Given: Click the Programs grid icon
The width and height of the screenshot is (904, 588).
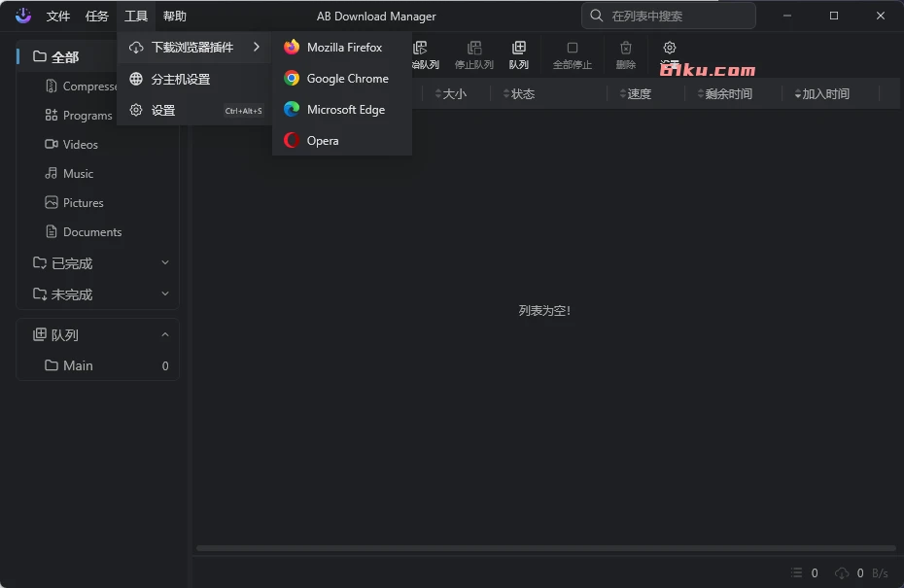Looking at the screenshot, I should click(52, 115).
